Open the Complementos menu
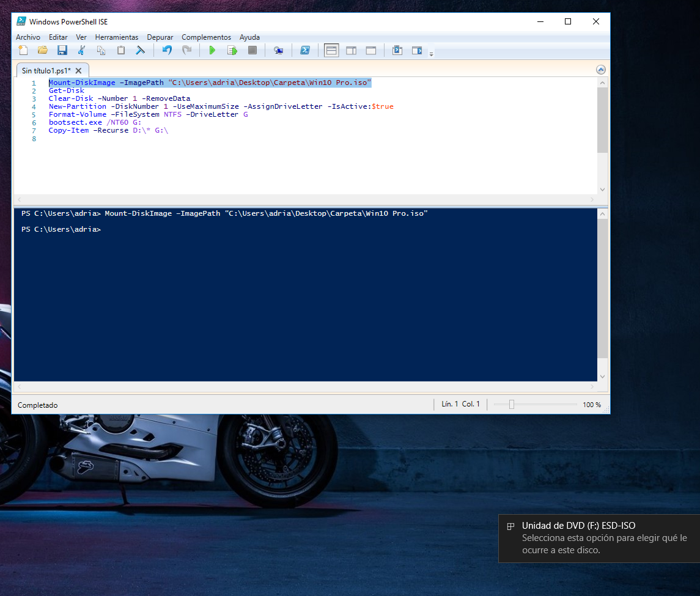700x596 pixels. (206, 37)
